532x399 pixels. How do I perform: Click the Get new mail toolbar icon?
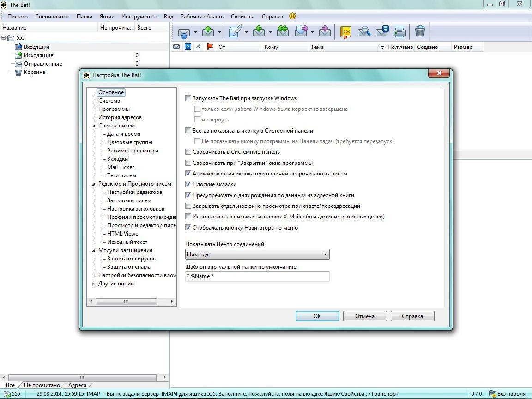[x=184, y=32]
